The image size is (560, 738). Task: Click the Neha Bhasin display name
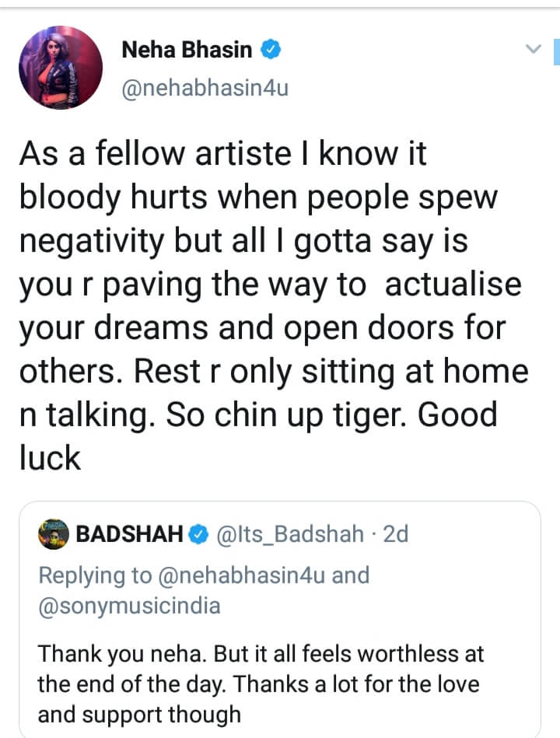pyautogui.click(x=187, y=51)
